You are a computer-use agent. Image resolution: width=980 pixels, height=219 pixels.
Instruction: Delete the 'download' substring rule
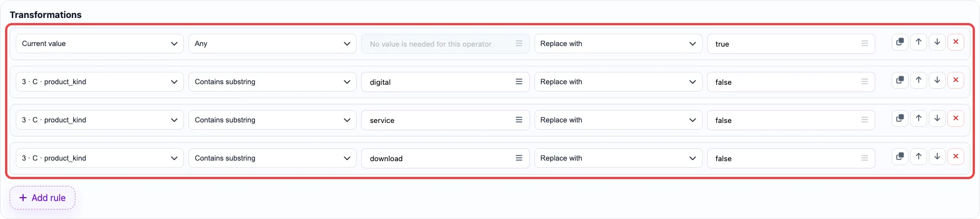tap(956, 157)
